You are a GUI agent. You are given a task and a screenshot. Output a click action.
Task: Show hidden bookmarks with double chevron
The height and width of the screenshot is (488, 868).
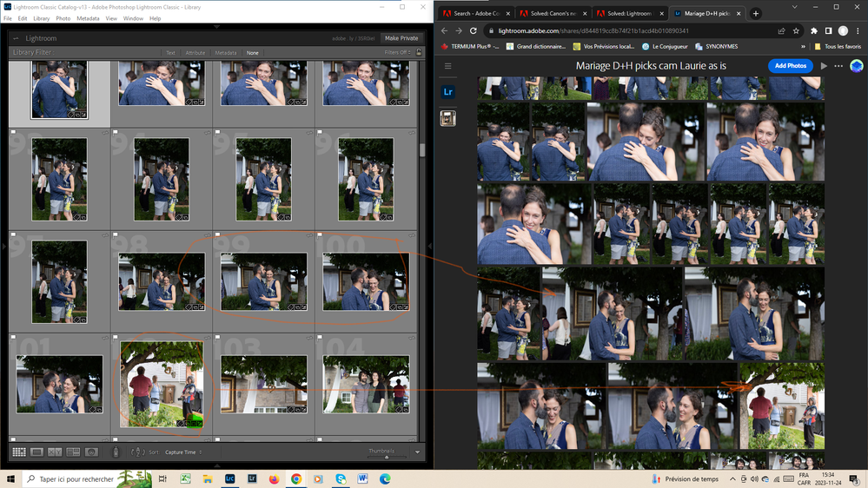coord(803,47)
